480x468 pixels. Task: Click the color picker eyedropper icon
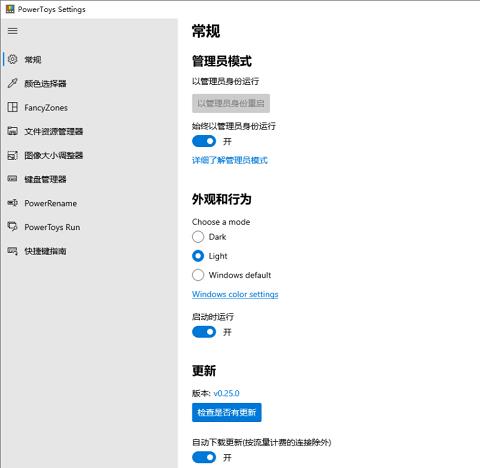click(x=13, y=83)
